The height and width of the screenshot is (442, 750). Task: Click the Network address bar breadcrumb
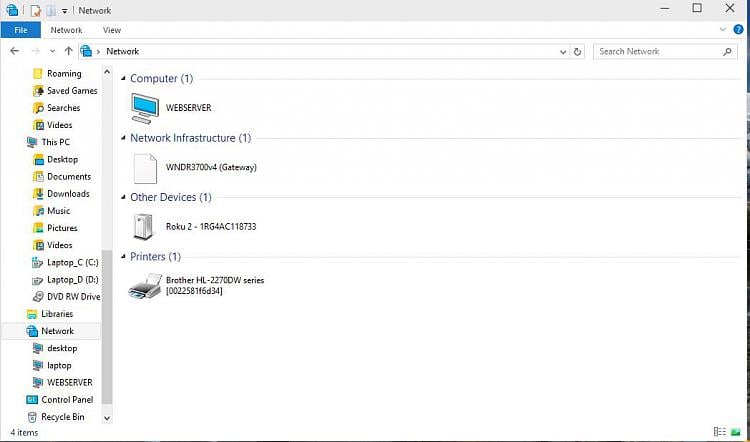pyautogui.click(x=122, y=51)
